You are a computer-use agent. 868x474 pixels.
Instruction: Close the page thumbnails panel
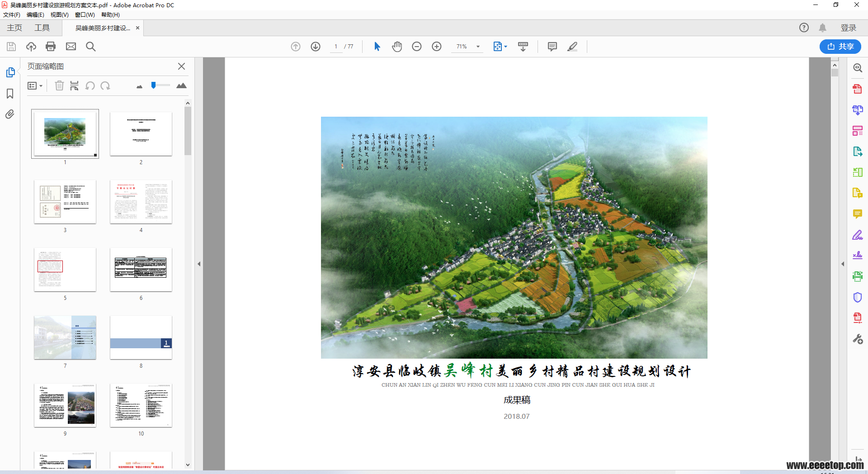point(181,66)
